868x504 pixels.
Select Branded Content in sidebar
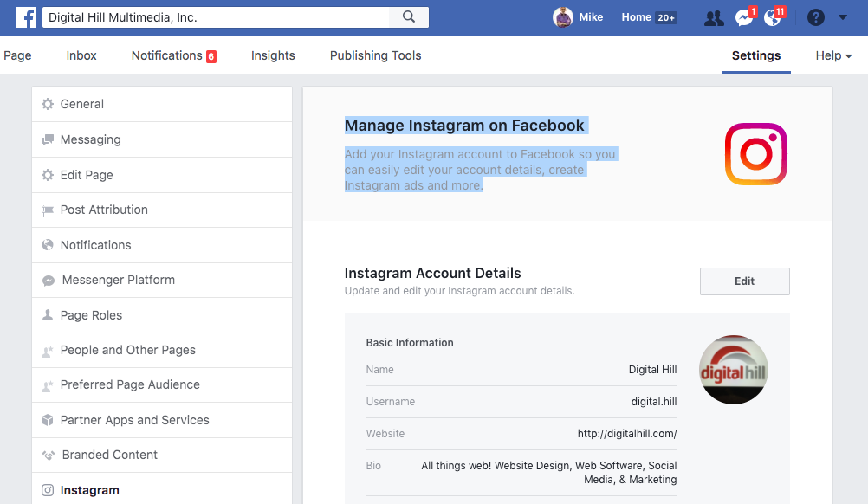[109, 455]
